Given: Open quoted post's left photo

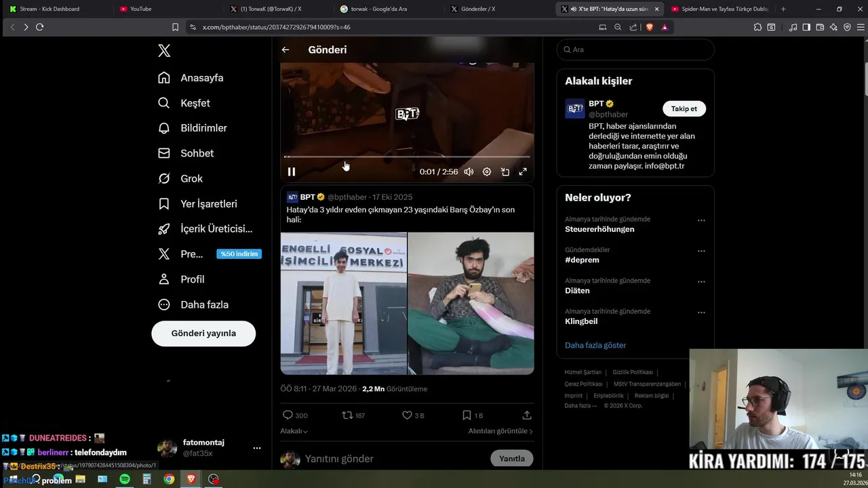Looking at the screenshot, I should coord(344,303).
